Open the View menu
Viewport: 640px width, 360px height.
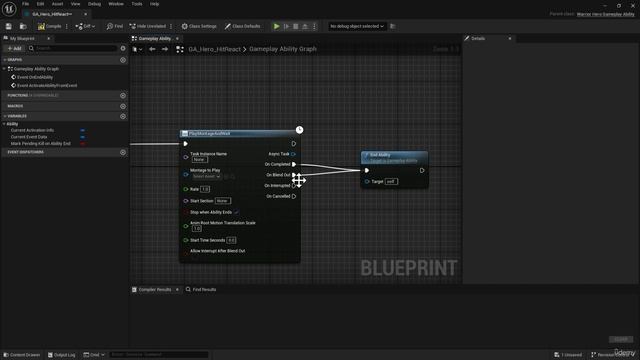click(76, 4)
